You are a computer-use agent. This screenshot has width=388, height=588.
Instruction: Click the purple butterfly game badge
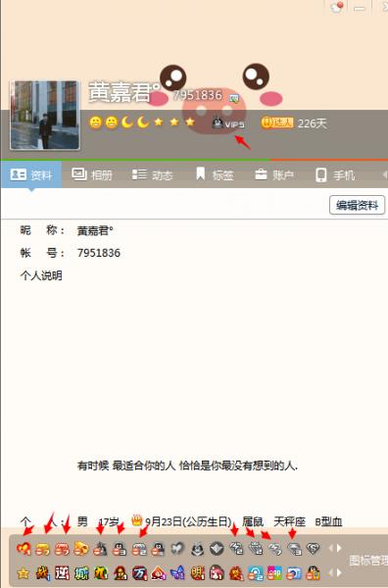tap(177, 573)
